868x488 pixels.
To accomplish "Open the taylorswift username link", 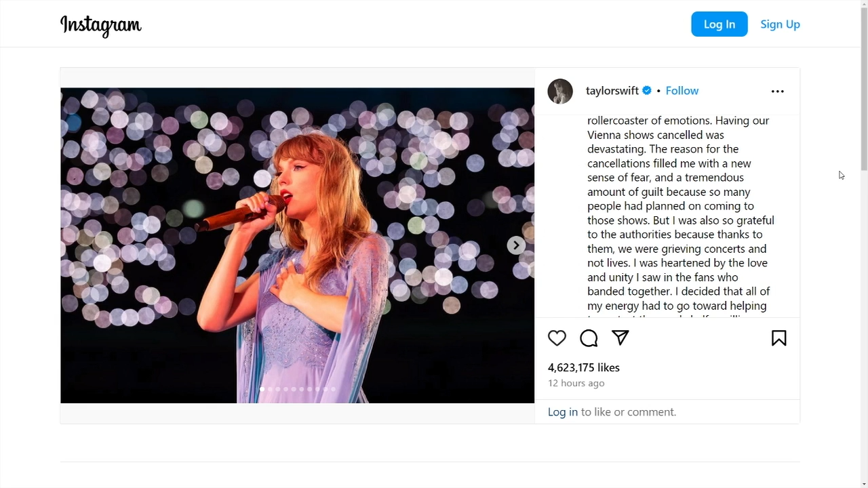I will (x=612, y=91).
